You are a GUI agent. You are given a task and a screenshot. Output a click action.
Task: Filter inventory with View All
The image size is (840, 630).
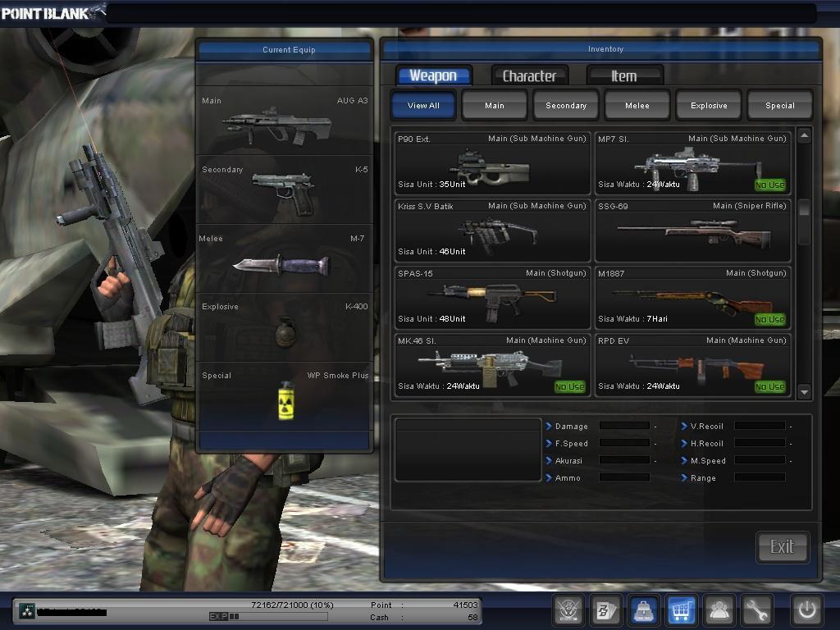point(423,106)
